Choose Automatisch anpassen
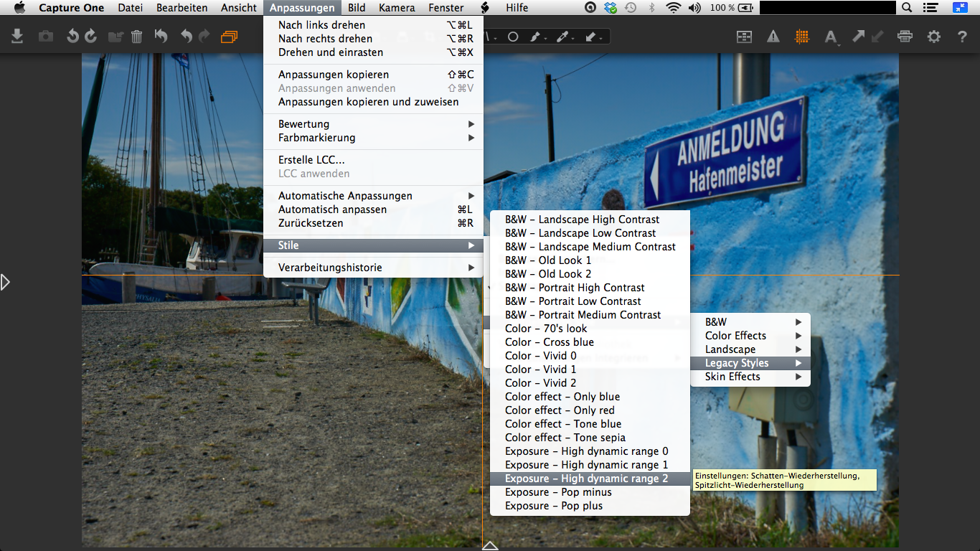The image size is (980, 551). [x=373, y=209]
